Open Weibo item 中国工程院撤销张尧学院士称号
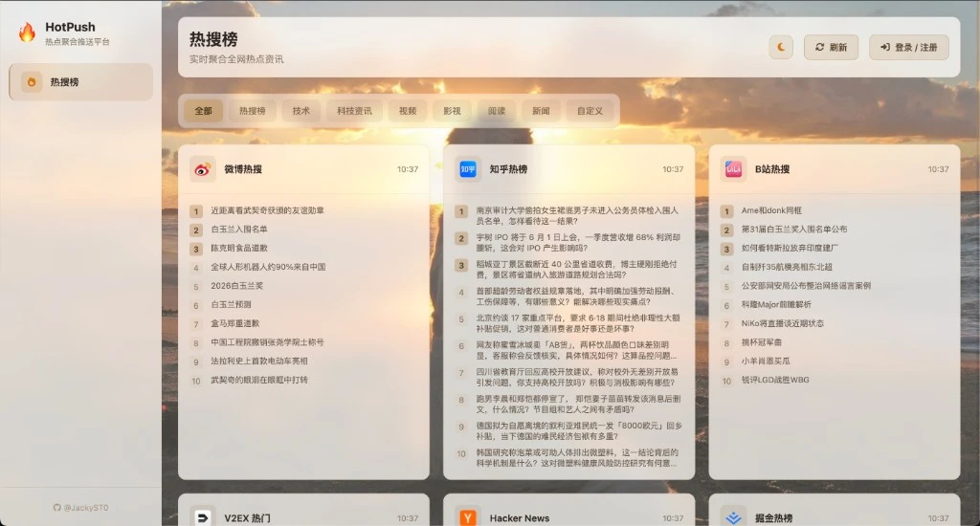The height and width of the screenshot is (526, 980). click(x=268, y=342)
